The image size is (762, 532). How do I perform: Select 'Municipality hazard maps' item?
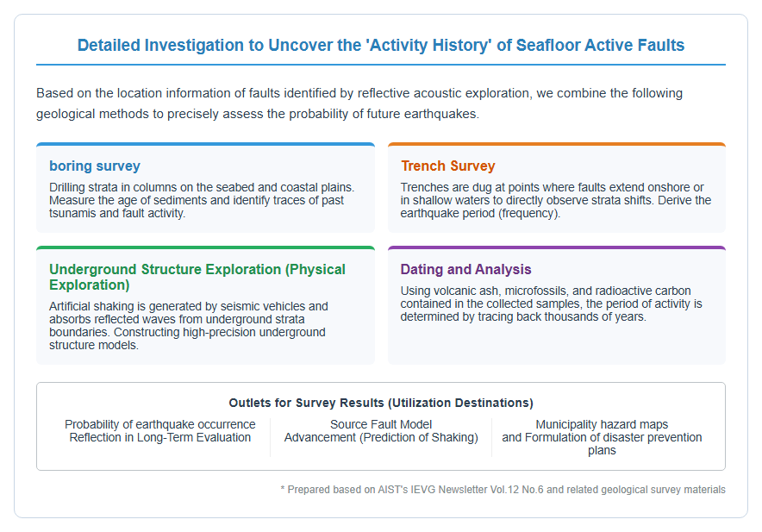(x=602, y=437)
